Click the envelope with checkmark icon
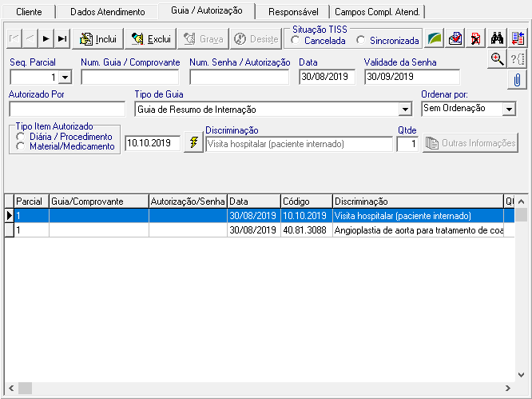Screen dimensions: 532x399 click(455, 38)
